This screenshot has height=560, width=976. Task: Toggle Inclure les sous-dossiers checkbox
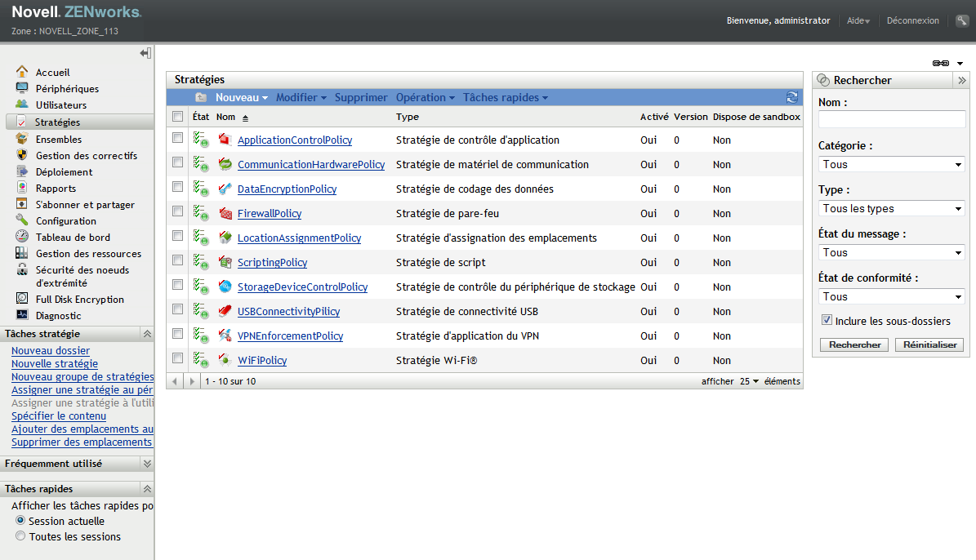click(827, 321)
